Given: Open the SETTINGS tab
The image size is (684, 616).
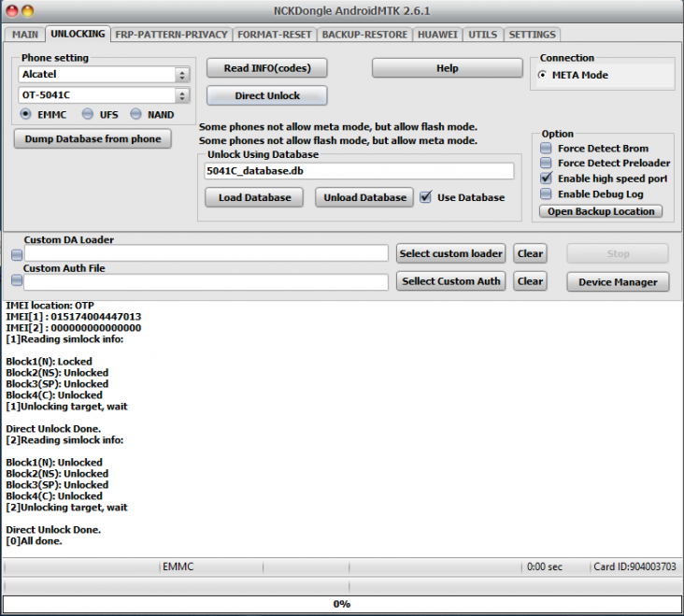Looking at the screenshot, I should tap(533, 35).
